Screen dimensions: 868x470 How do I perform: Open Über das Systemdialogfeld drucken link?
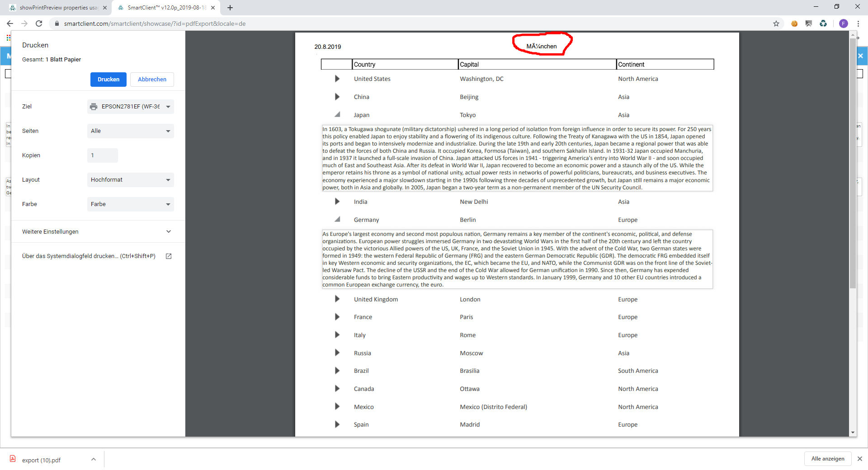coord(89,256)
